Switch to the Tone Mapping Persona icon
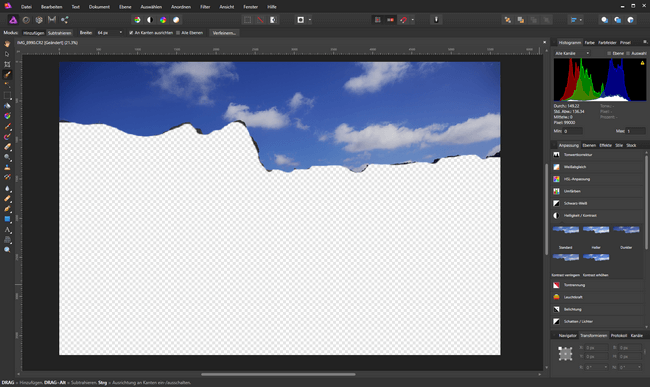The width and height of the screenshot is (650, 387). click(52, 19)
